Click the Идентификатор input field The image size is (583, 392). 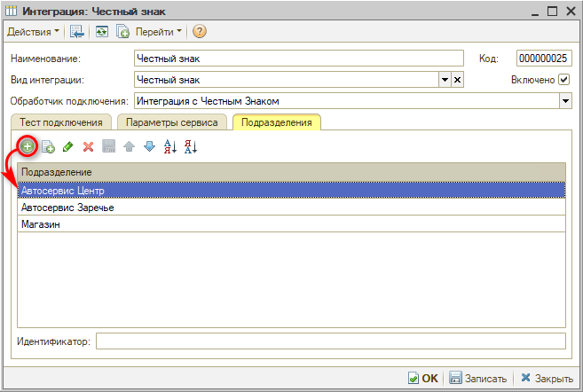330,341
